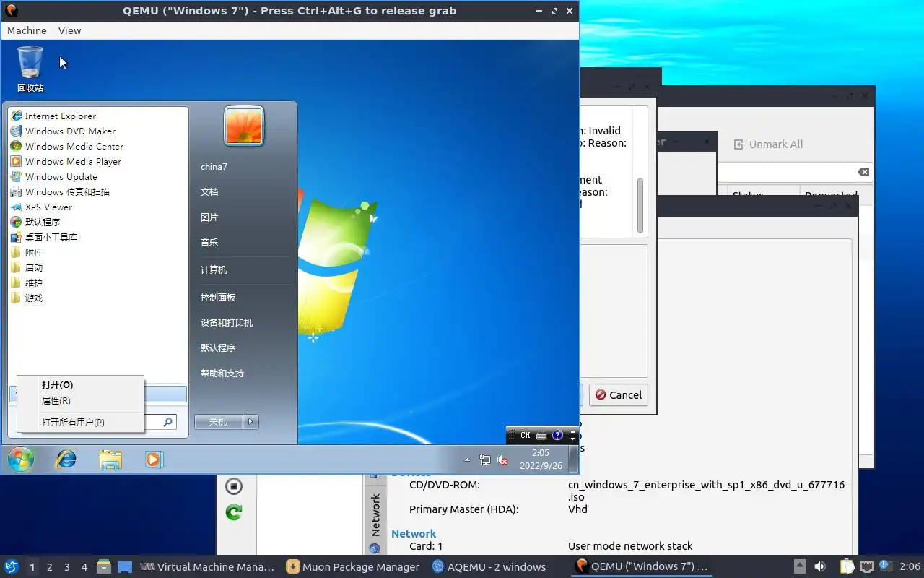Click Cancel in the background dialog
924x578 pixels.
pos(619,395)
